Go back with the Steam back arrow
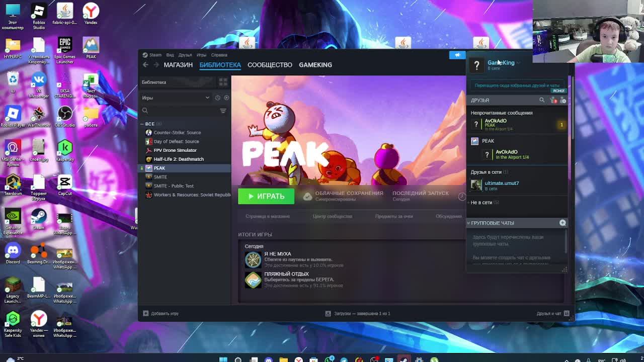This screenshot has height=362, width=644. tap(145, 65)
